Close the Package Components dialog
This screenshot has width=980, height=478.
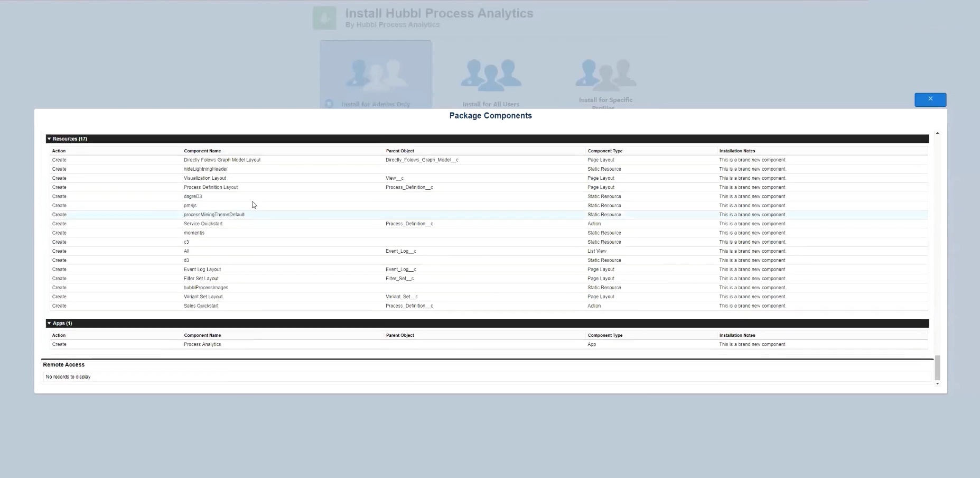tap(930, 99)
